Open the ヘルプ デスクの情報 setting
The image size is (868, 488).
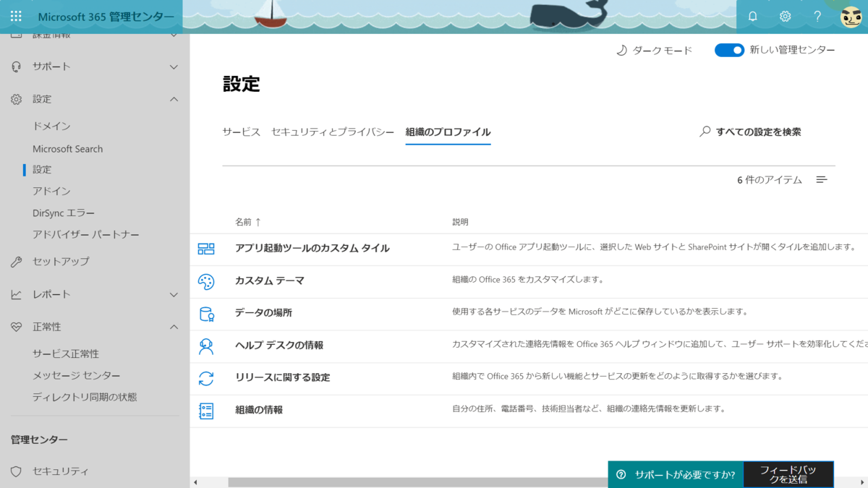tap(279, 346)
